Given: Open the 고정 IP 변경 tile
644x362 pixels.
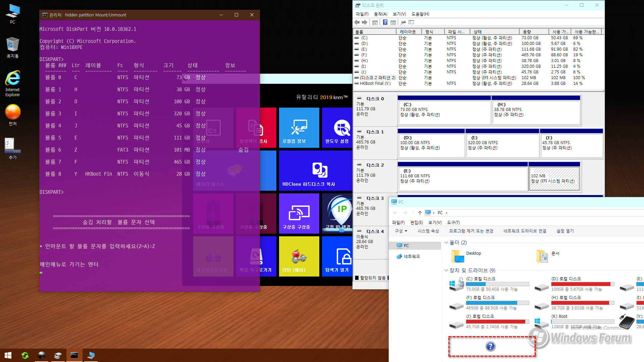Looking at the screenshot, I should tap(337, 214).
